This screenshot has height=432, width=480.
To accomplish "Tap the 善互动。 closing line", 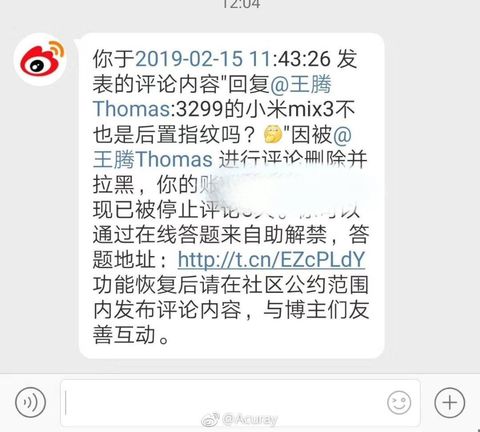I will point(131,335).
